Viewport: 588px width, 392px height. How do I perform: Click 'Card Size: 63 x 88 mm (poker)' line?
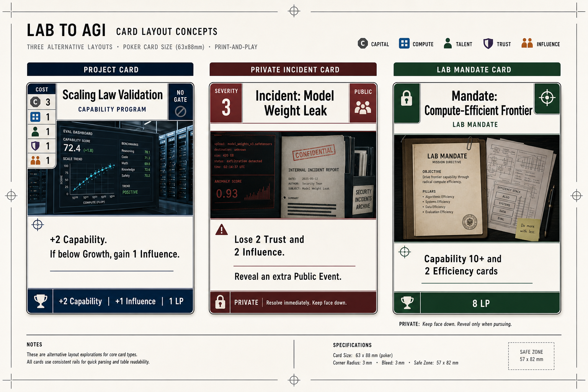(x=363, y=355)
